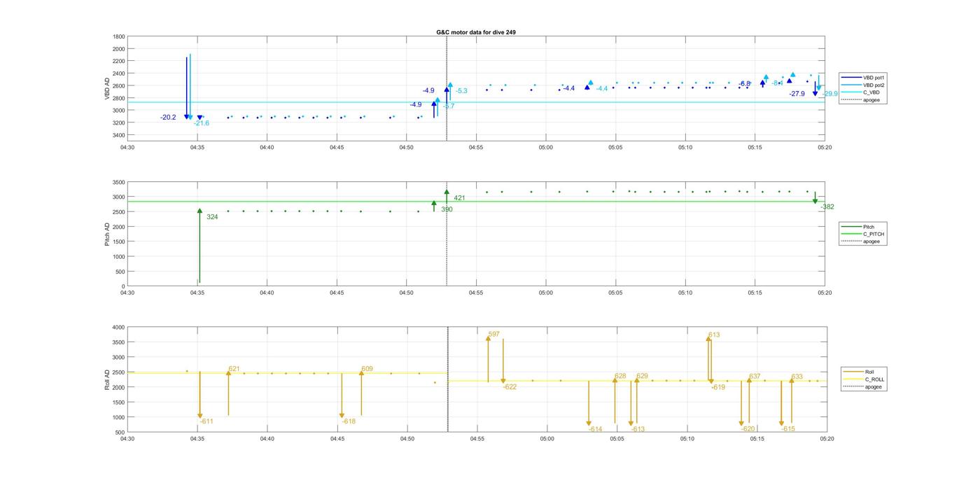Select the '597' roll data label
The height and width of the screenshot is (485, 980).
point(493,335)
